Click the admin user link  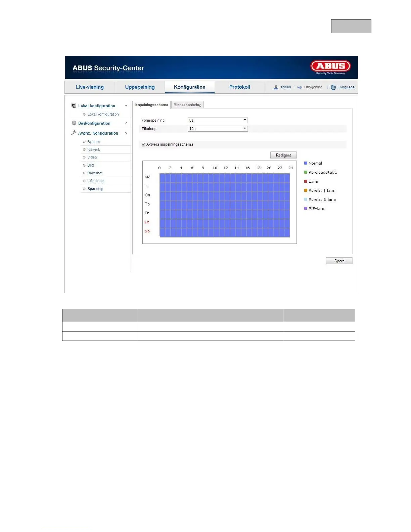286,87
